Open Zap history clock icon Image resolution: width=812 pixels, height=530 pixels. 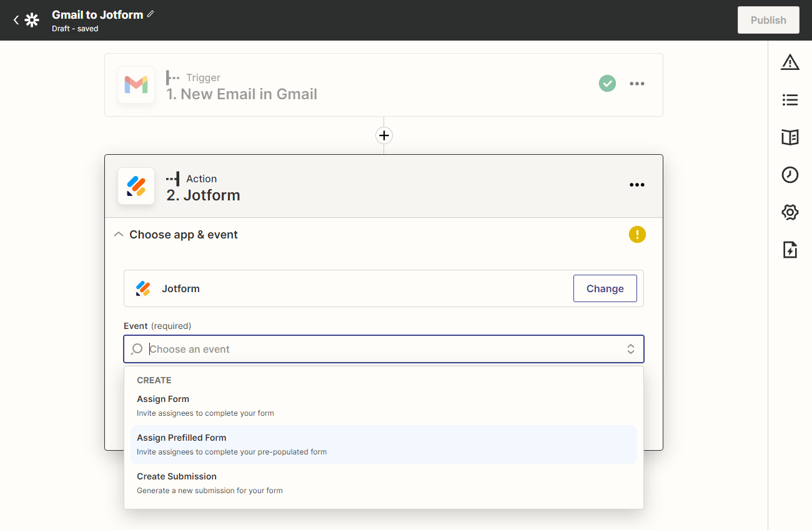click(790, 175)
